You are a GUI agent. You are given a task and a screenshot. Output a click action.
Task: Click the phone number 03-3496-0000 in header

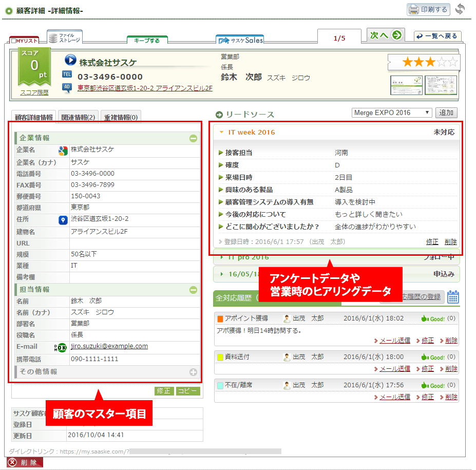110,77
